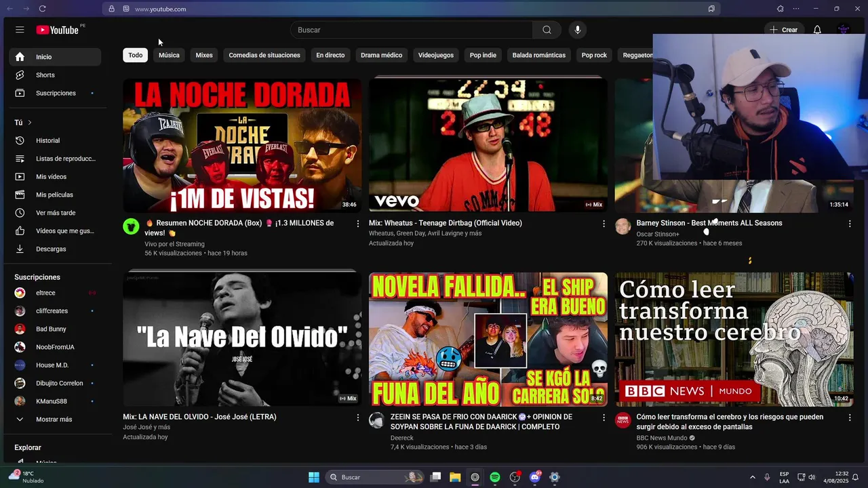Open Mis películas in sidebar
The height and width of the screenshot is (488, 868).
(55, 195)
